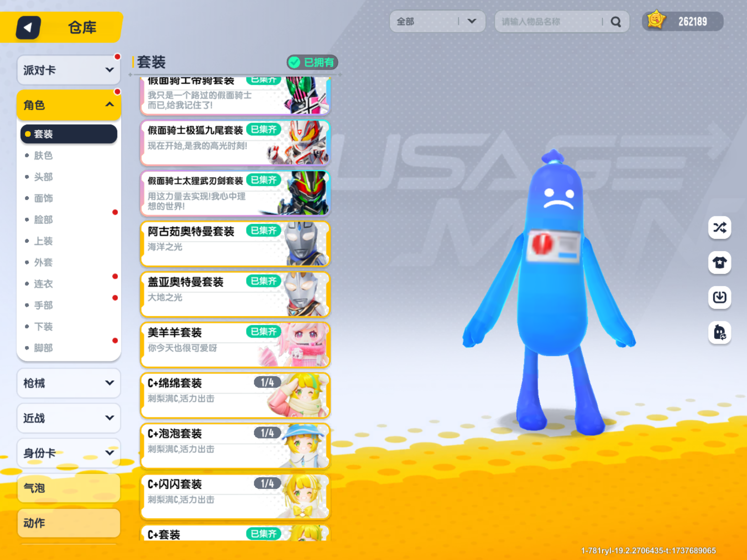Click the search magnifier icon
The width and height of the screenshot is (747, 560).
click(616, 22)
